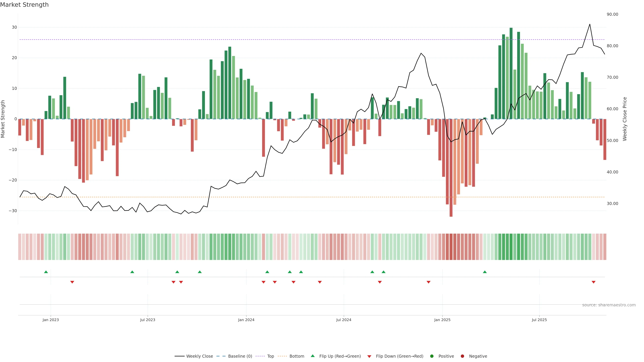Click the source: sharemaestro.com text

click(x=609, y=305)
